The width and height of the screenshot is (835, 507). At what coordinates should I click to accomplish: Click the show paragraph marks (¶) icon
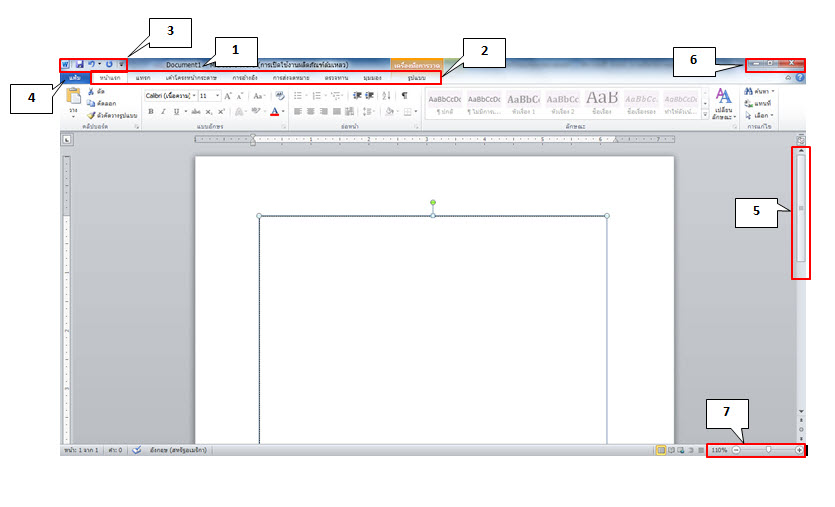[x=405, y=95]
